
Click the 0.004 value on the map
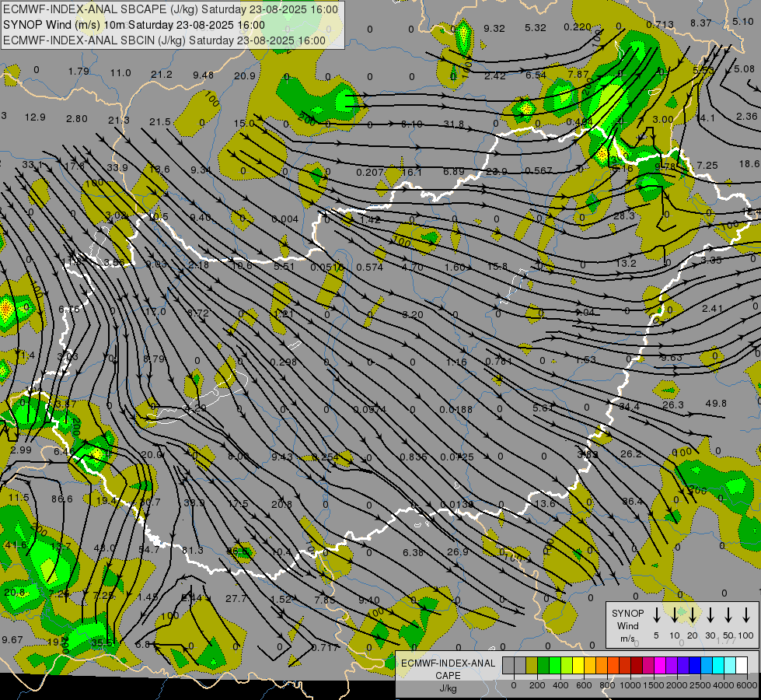pos(285,219)
